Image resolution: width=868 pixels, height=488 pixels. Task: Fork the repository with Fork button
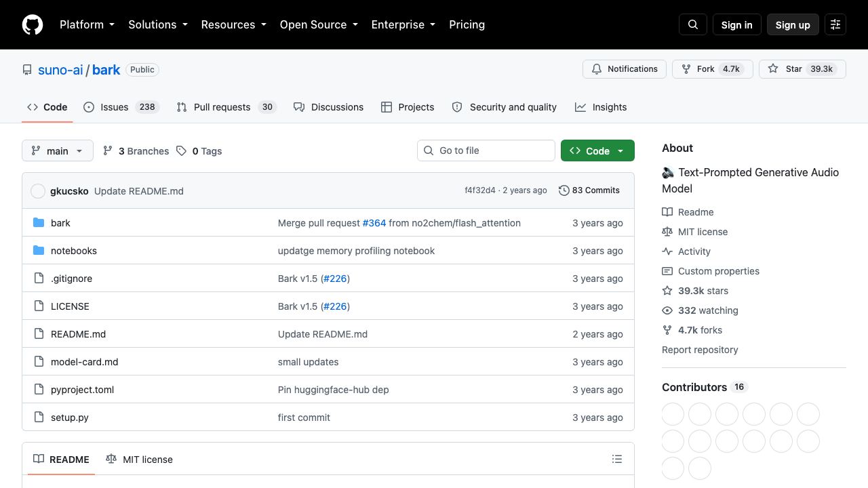click(713, 69)
